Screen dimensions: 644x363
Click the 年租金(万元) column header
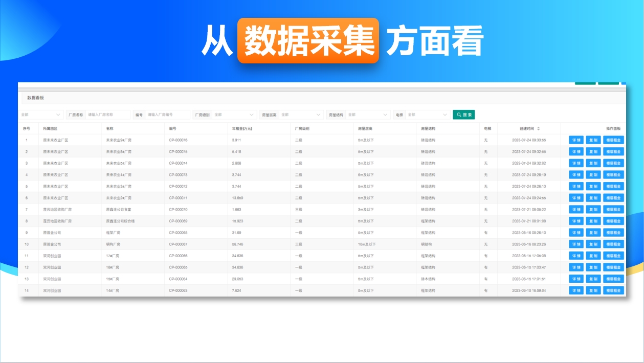pyautogui.click(x=242, y=128)
